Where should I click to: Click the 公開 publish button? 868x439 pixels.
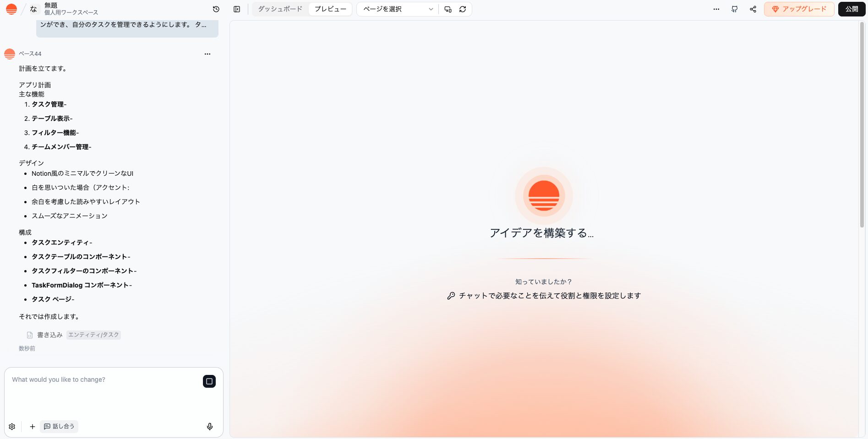852,9
